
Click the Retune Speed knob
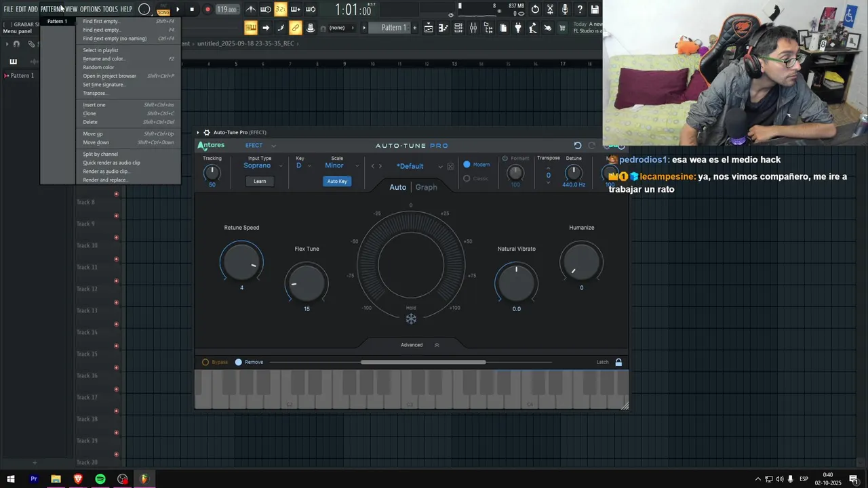(x=241, y=261)
